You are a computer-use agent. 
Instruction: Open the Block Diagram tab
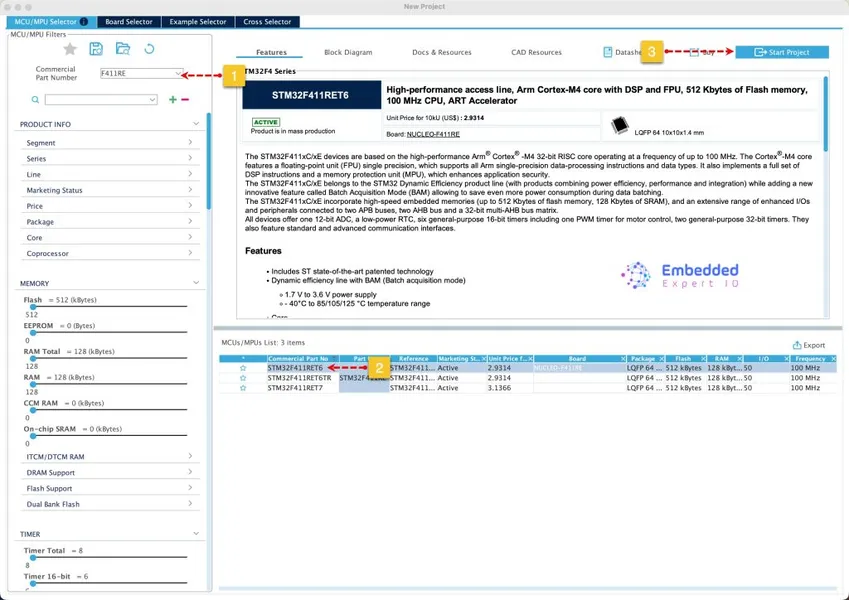[348, 52]
